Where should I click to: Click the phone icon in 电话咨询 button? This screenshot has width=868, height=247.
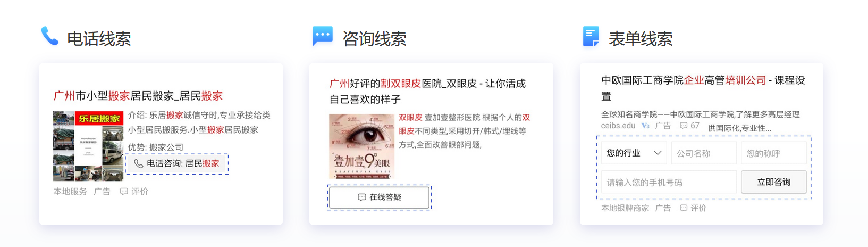(138, 164)
